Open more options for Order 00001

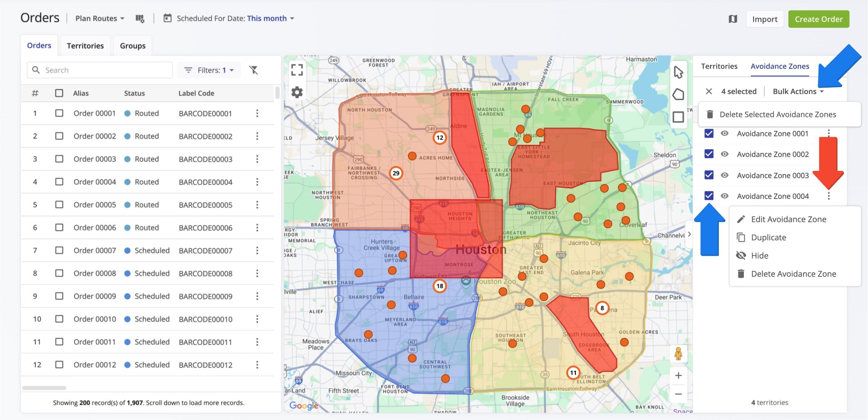pyautogui.click(x=257, y=113)
